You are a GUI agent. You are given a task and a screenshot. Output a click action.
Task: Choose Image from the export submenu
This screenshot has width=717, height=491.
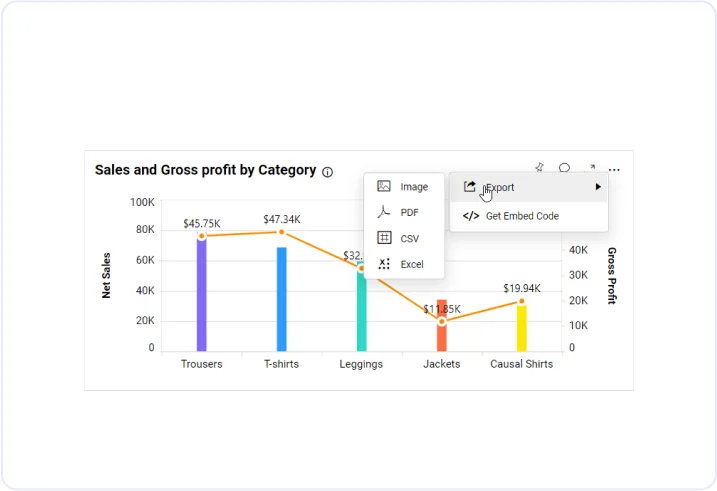point(404,187)
